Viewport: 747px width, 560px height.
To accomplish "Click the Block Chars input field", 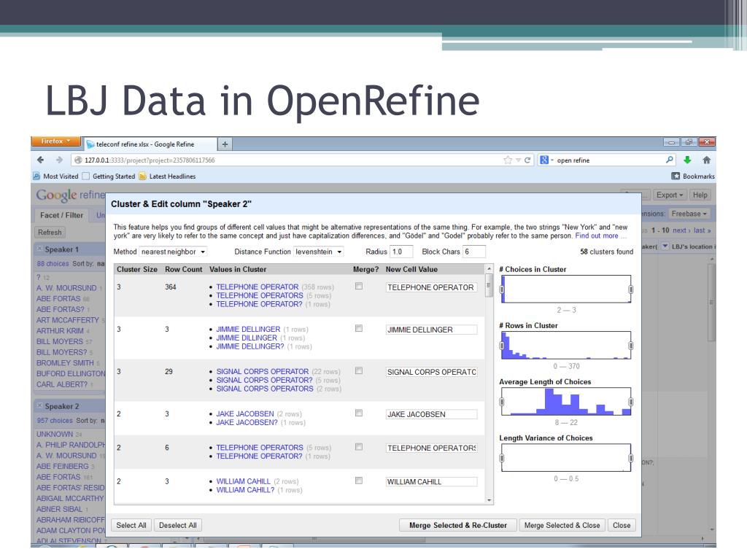I will (x=473, y=252).
